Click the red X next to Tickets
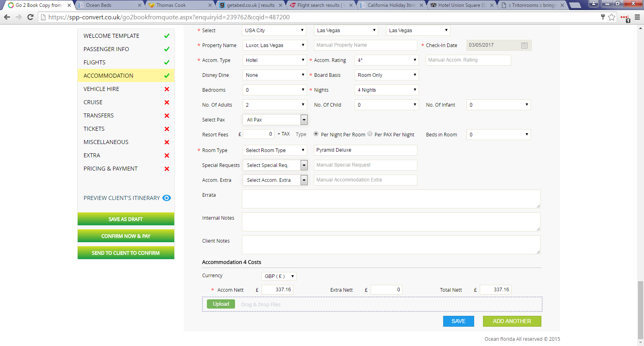 click(167, 129)
